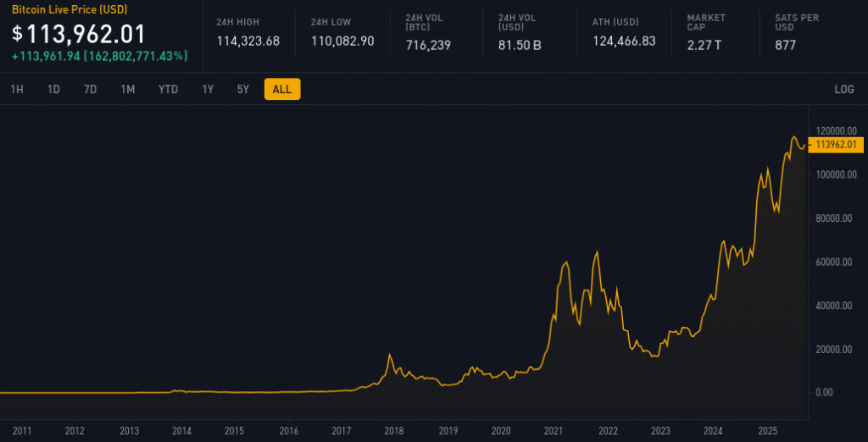Click the SATS PER USD value 877

click(x=785, y=45)
